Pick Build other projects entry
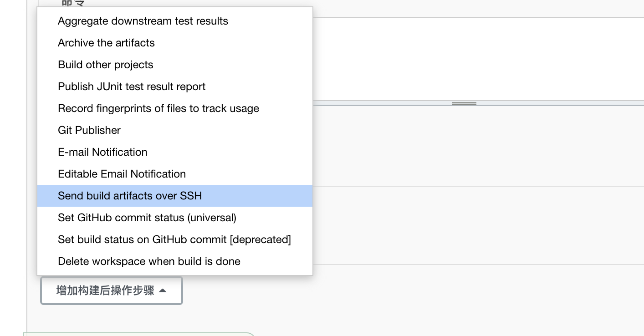Viewport: 644px width, 336px height. (105, 65)
